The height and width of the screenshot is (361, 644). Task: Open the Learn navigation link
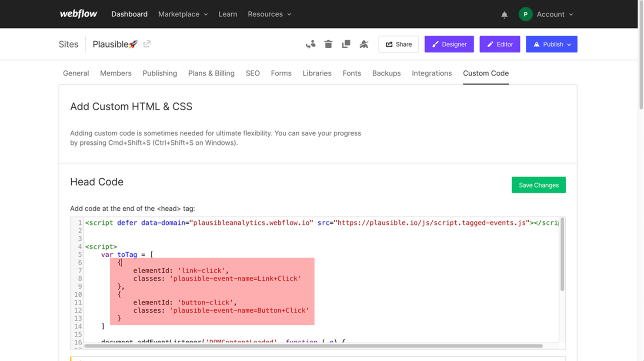[x=228, y=14]
